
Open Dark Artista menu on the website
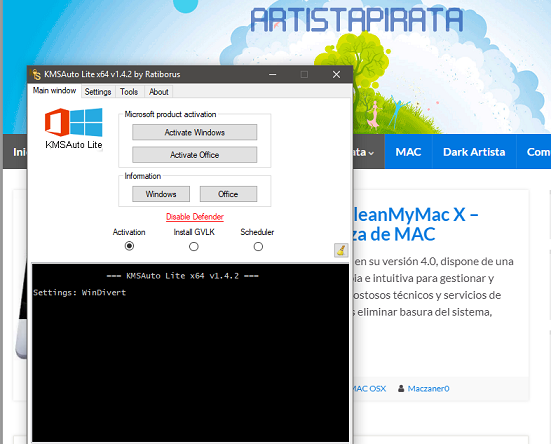point(474,152)
